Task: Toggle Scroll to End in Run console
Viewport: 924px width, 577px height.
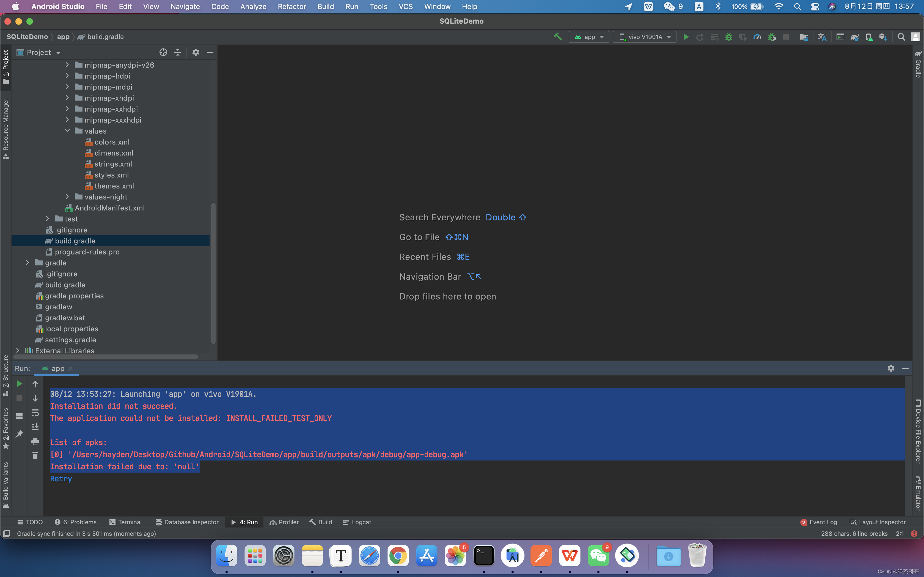Action: [35, 427]
